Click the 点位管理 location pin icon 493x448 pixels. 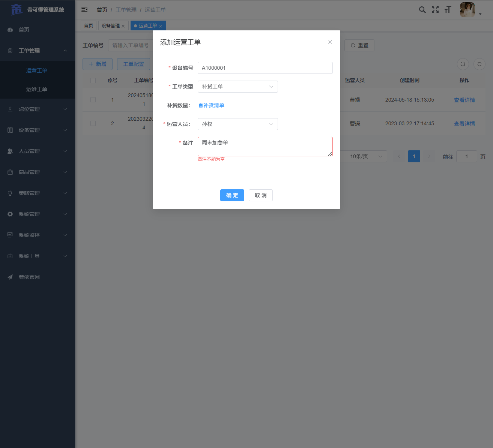tap(10, 109)
